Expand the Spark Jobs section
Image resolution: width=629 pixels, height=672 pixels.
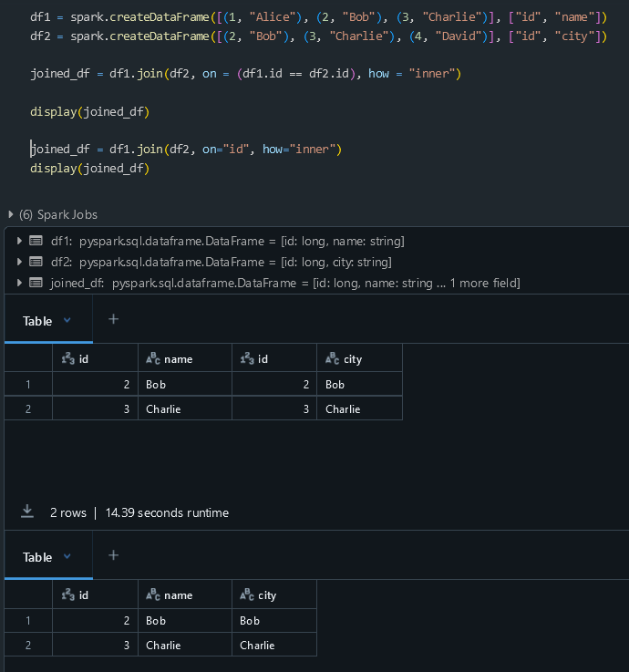(x=10, y=214)
